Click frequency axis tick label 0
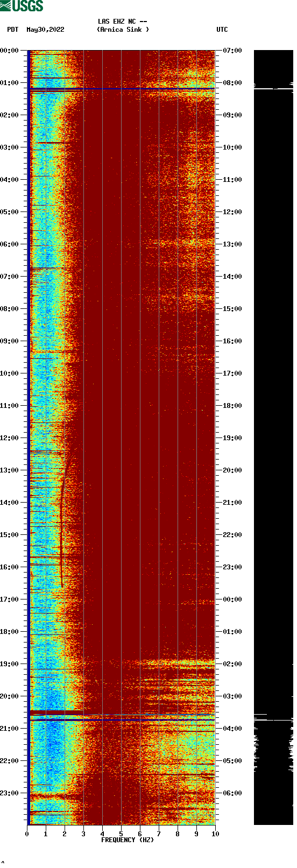297x868 pixels. tap(27, 834)
